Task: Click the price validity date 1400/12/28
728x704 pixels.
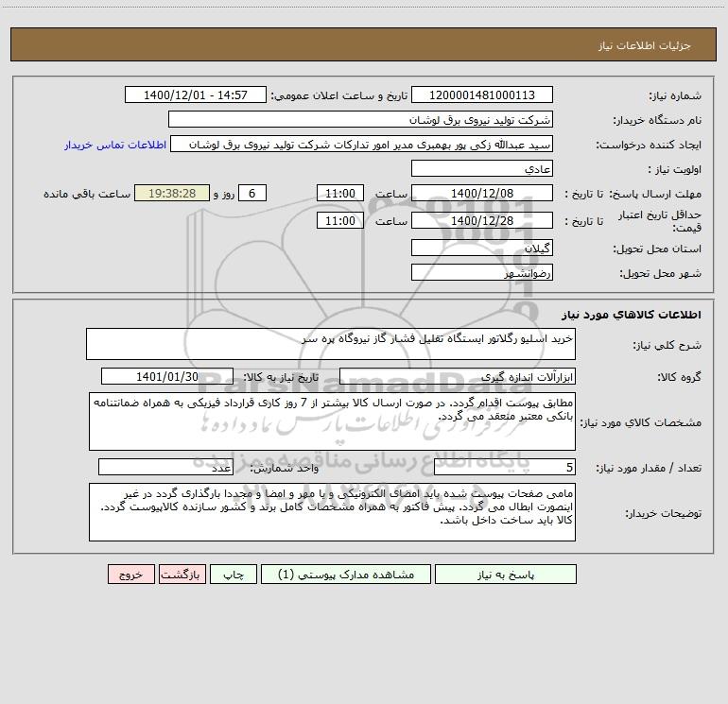Action: tap(482, 220)
